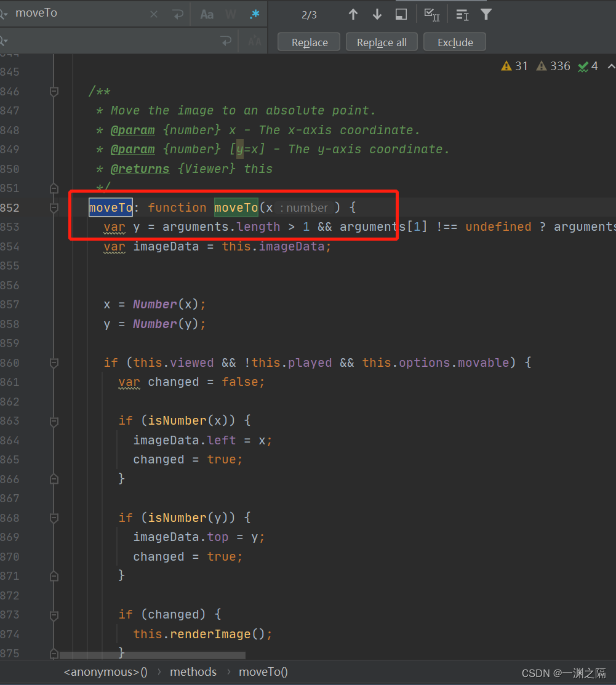Jump to the previous occurrence of moveTo
This screenshot has width=616, height=685.
click(353, 14)
